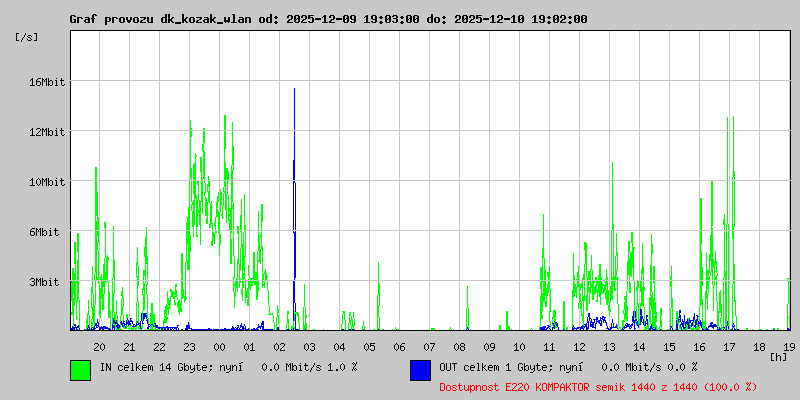Click hour label 01 on x-axis
The image size is (800, 400).
[249, 347]
